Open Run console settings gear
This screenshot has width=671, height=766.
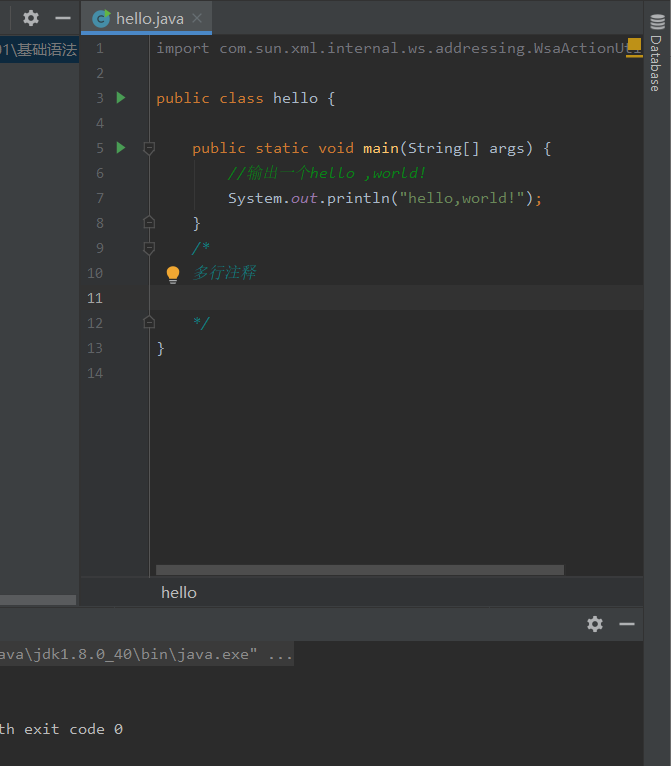[x=595, y=624]
